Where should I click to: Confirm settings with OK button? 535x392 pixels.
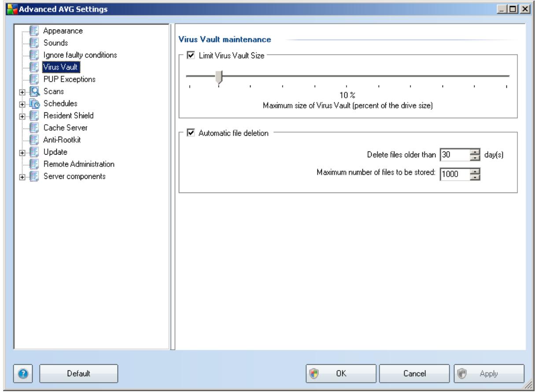click(341, 374)
